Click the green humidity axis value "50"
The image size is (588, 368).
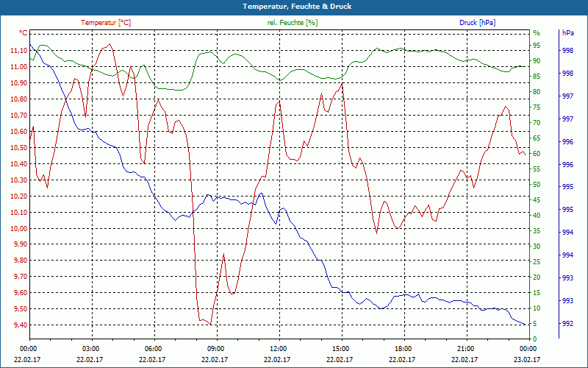click(x=537, y=185)
